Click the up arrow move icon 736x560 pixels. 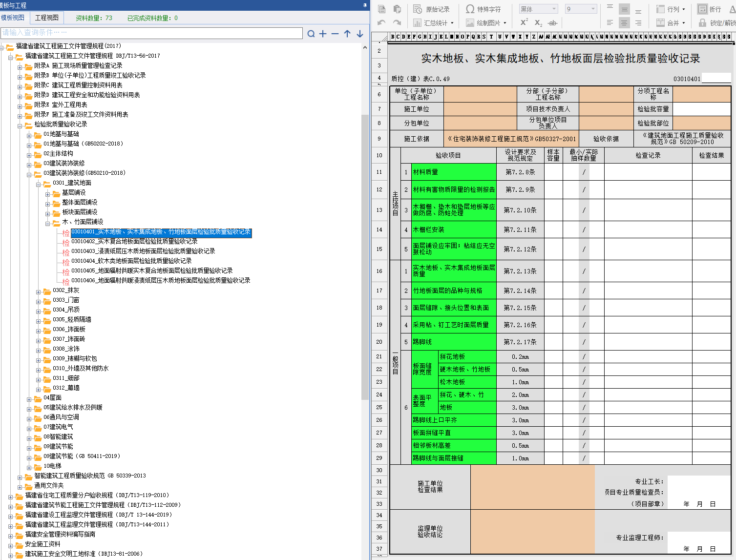pyautogui.click(x=347, y=34)
